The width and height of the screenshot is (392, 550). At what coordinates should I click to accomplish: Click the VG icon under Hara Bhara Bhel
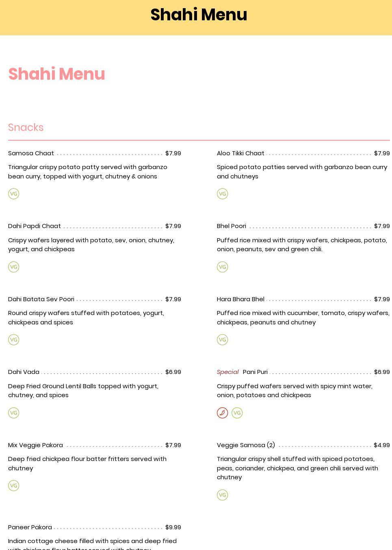click(222, 340)
